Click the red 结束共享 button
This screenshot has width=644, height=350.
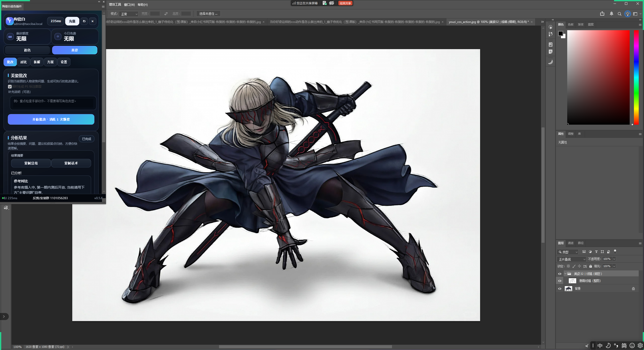[345, 3]
